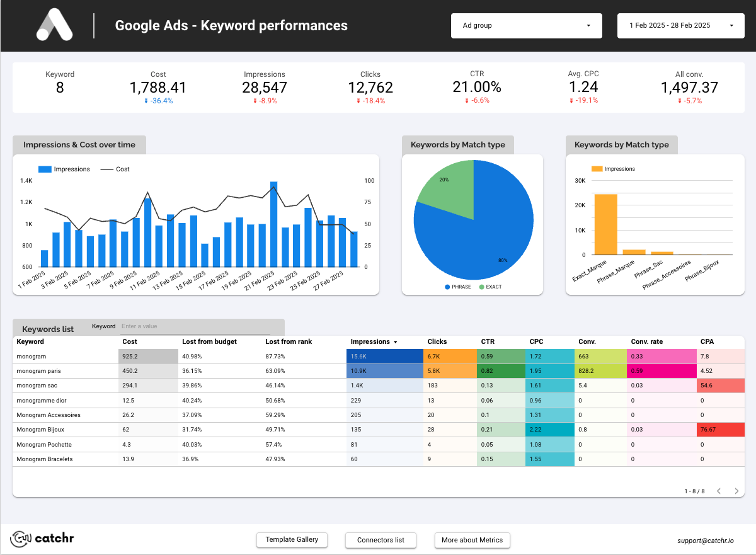Click the More about Metrics button

pos(472,540)
